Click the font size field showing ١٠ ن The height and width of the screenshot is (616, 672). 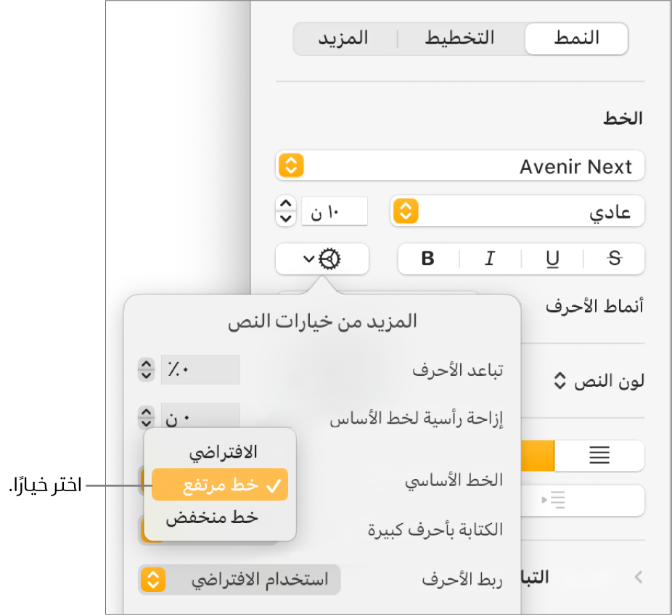tap(334, 211)
